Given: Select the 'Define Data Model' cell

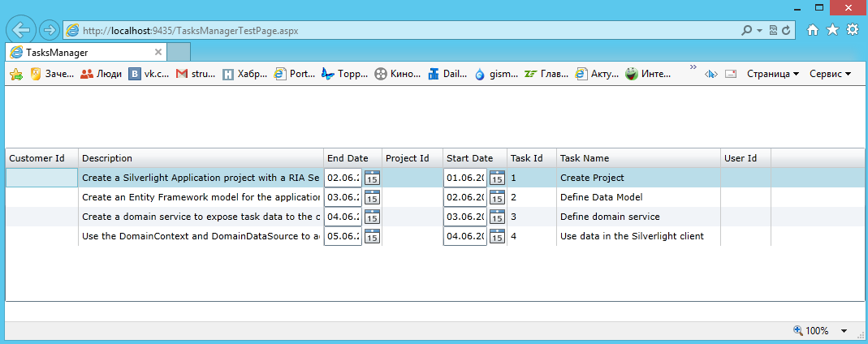Looking at the screenshot, I should [x=638, y=197].
